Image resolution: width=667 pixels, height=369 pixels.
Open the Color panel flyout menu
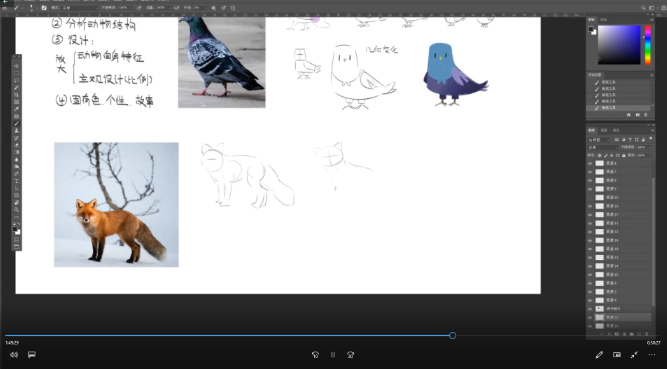[x=652, y=20]
